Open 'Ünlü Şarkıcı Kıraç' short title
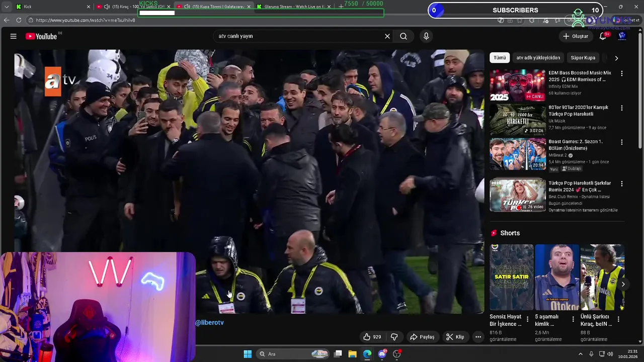This screenshot has height=362, width=644. point(596,320)
